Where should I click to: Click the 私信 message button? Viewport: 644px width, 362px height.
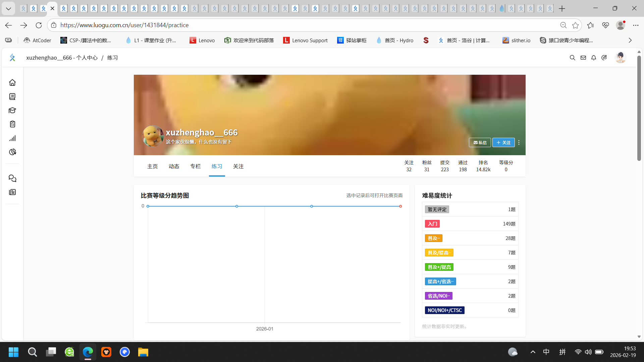480,142
